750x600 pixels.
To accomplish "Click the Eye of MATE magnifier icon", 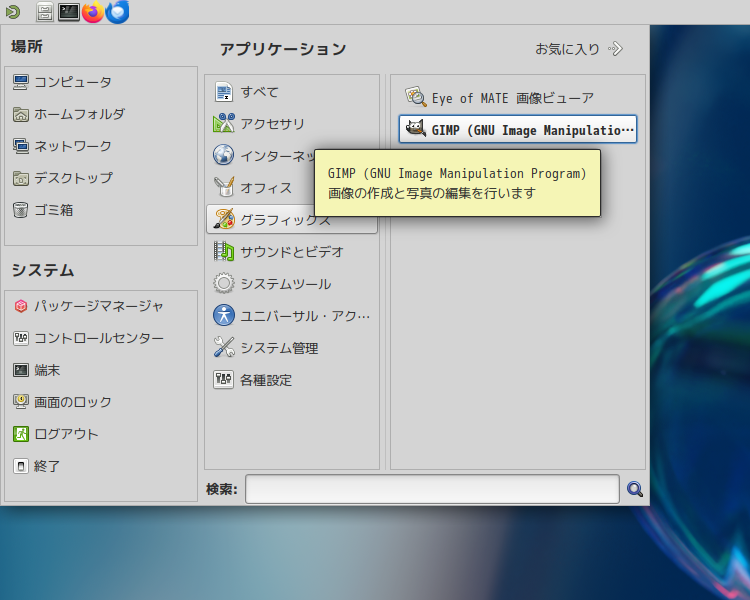I will point(416,97).
